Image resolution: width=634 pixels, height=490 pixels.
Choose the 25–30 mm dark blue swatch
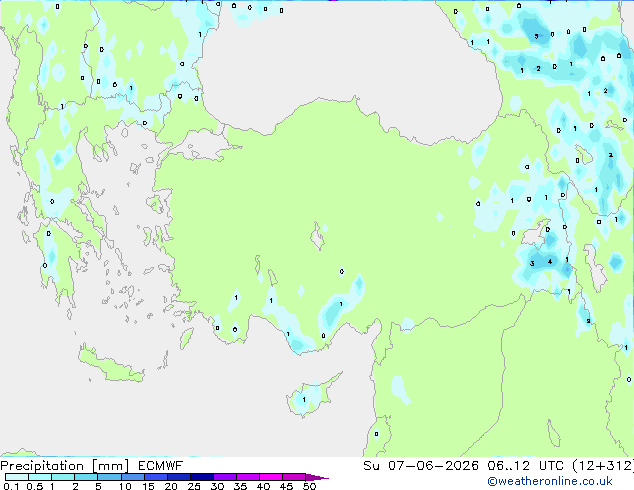(x=202, y=477)
